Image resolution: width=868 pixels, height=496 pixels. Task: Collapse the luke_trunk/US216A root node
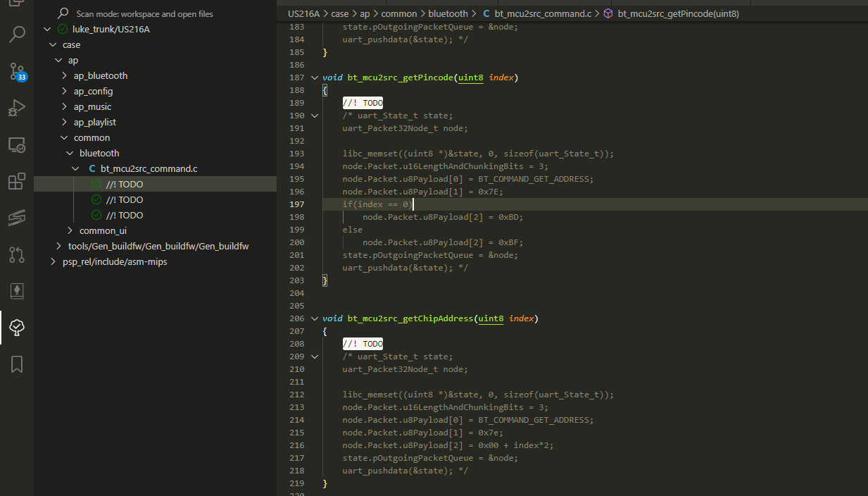coord(47,29)
